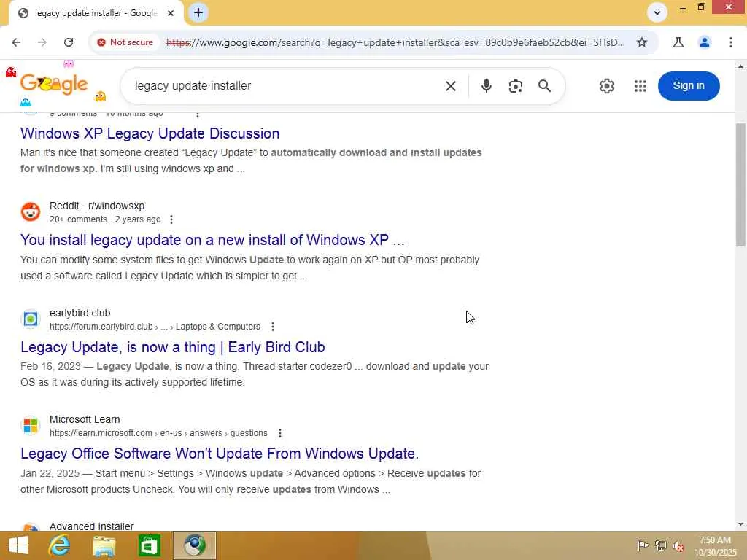Open the Windows Start button

click(x=18, y=545)
